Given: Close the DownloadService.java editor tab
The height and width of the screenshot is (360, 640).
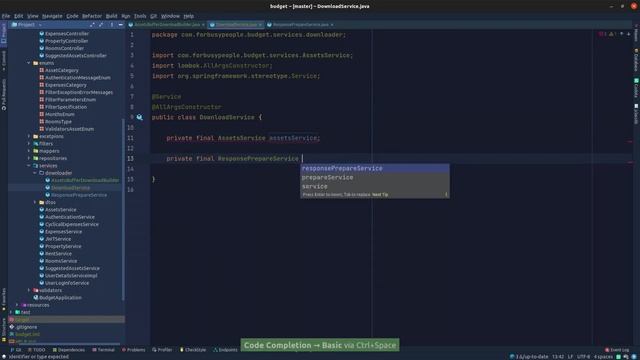Looking at the screenshot, I should [260, 25].
